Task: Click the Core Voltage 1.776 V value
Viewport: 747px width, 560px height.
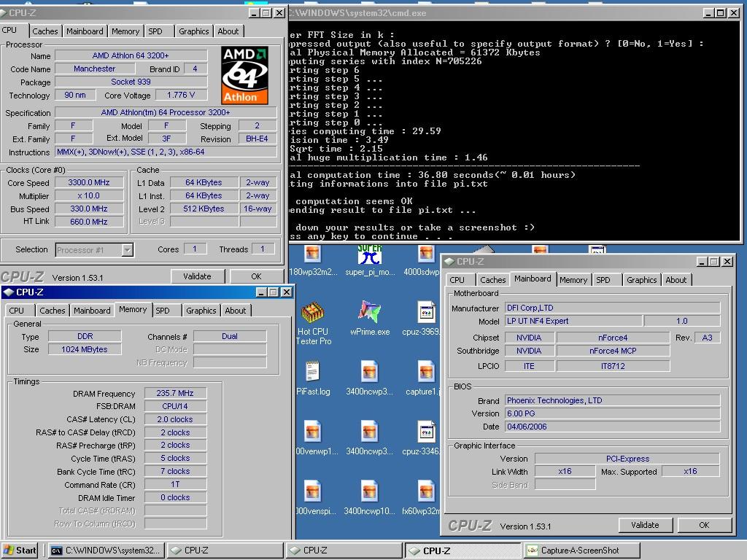Action: [181, 96]
